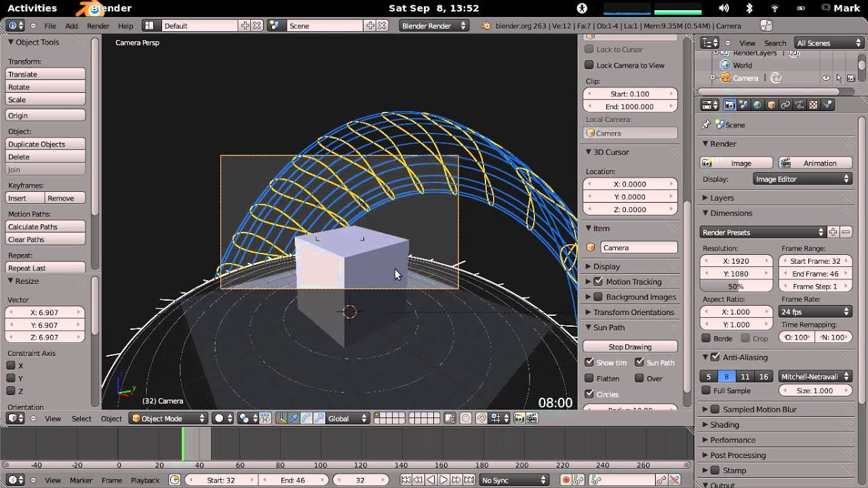The width and height of the screenshot is (868, 488).
Task: Select anti-aliasing samples 16
Action: pos(764,376)
